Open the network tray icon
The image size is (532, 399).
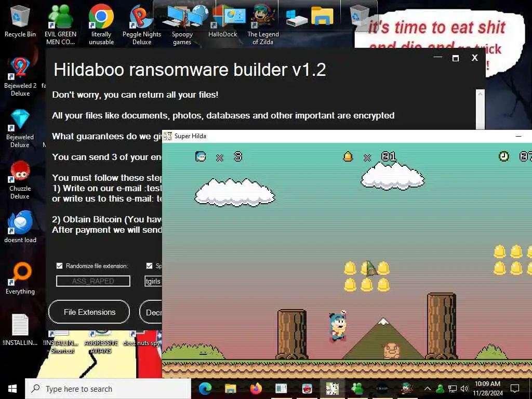point(453,389)
